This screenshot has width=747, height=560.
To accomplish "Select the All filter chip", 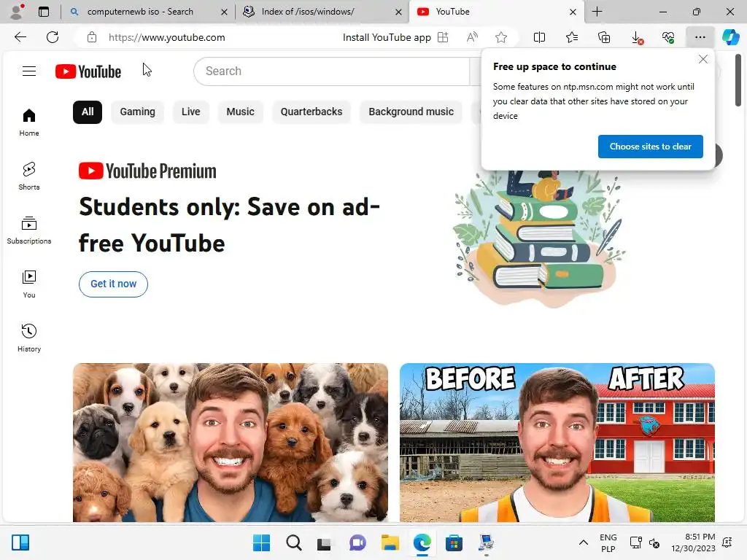I will (88, 112).
